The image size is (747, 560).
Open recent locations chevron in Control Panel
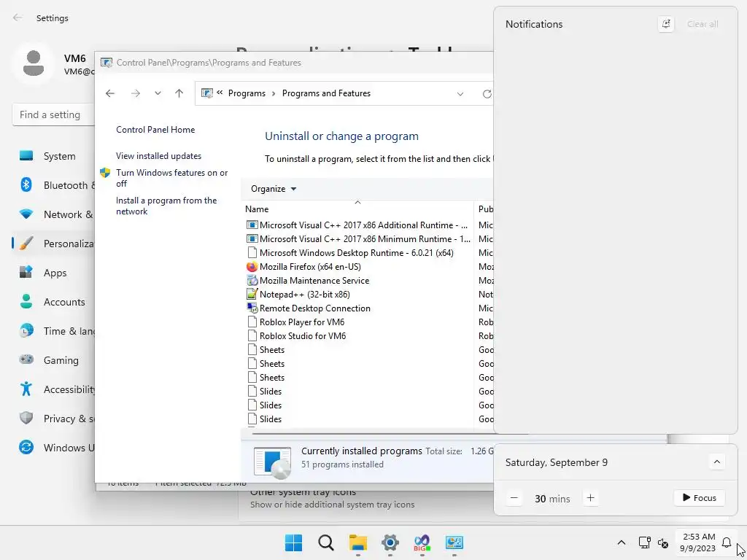pos(158,93)
